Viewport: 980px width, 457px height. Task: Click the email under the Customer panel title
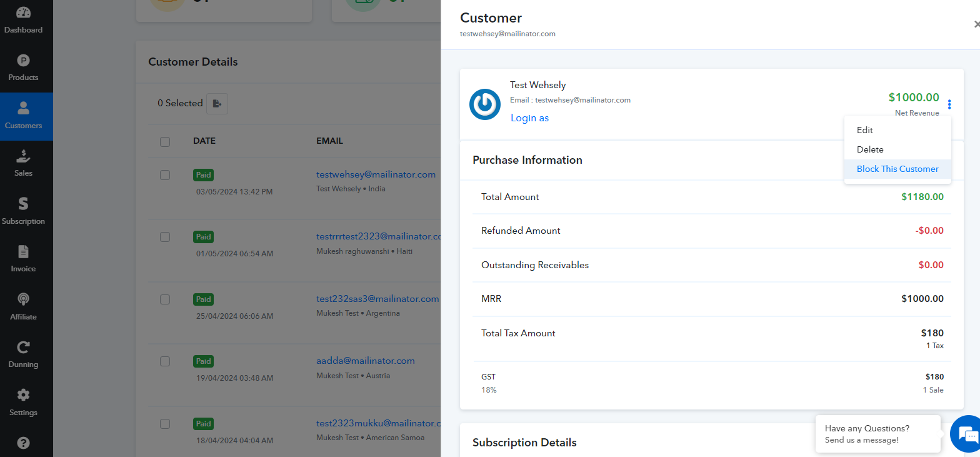pyautogui.click(x=507, y=34)
